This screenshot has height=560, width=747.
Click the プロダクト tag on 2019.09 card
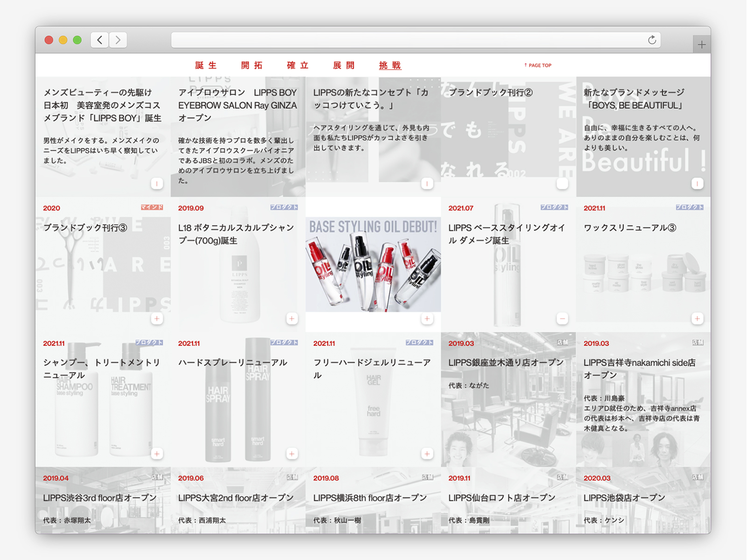point(284,207)
